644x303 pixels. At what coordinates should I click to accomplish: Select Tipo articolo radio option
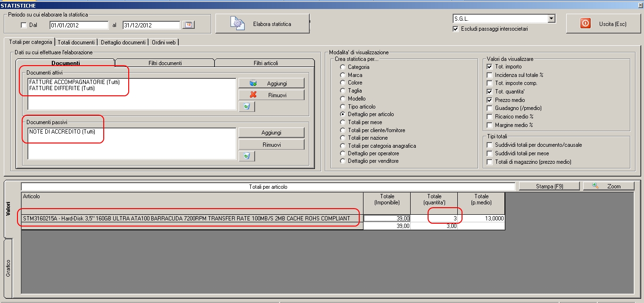[x=343, y=107]
